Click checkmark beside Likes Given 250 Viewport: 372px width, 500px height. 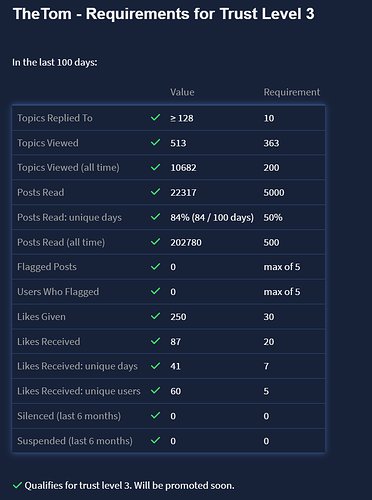[x=155, y=316]
